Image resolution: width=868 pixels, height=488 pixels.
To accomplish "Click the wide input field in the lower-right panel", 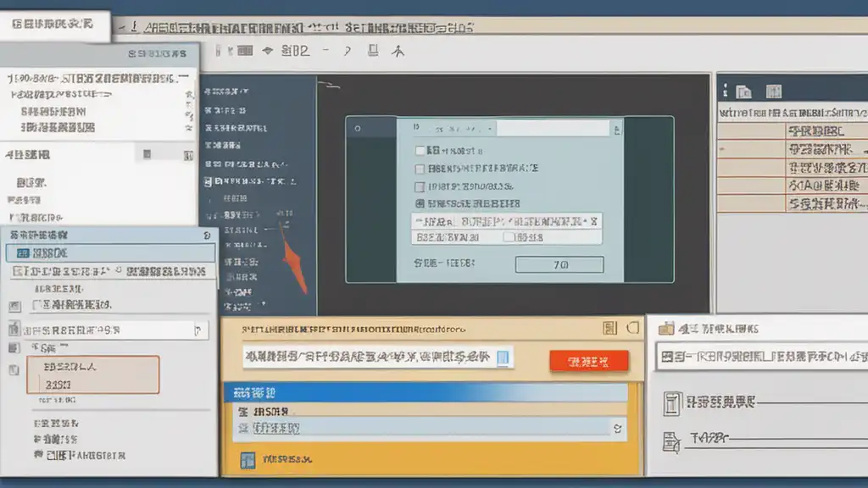I will [762, 357].
